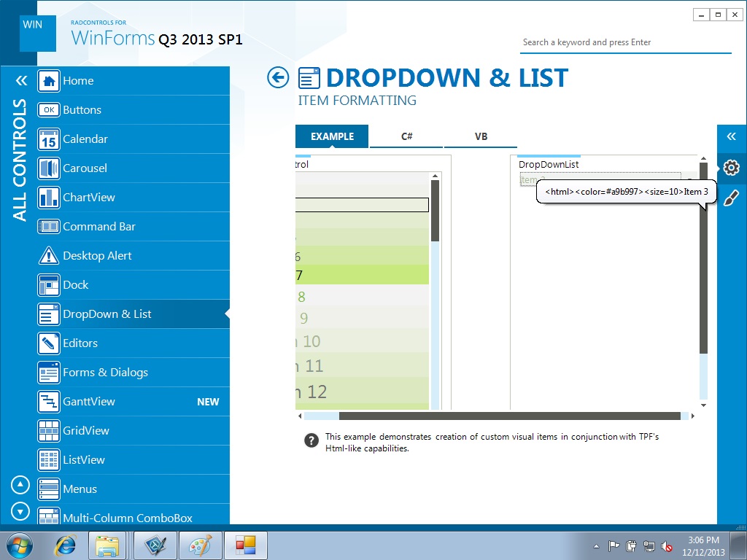Open Windows Explorer folder in taskbar
Screen dimensions: 747x560
pos(107,545)
